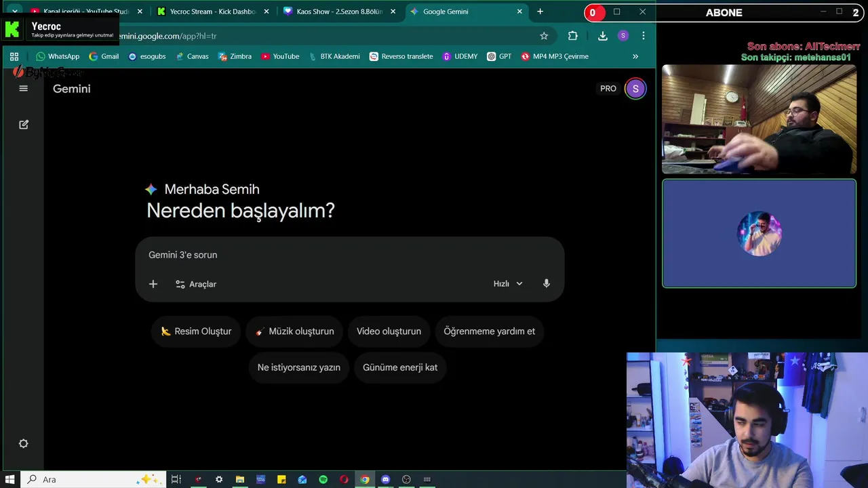The height and width of the screenshot is (488, 868).
Task: Open Gemini settings gear in the sidebar
Action: pyautogui.click(x=24, y=443)
